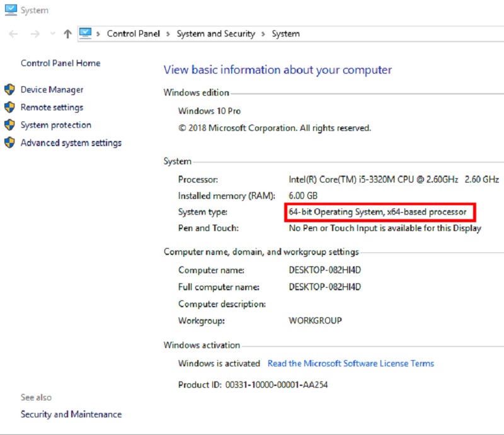Go back with the Back arrow

pos(13,34)
